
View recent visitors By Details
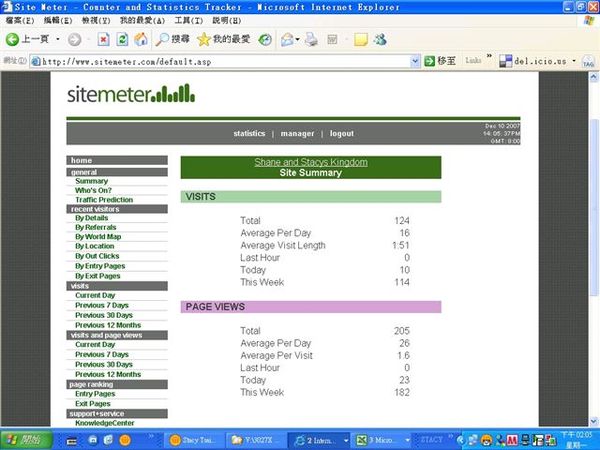[x=91, y=218]
